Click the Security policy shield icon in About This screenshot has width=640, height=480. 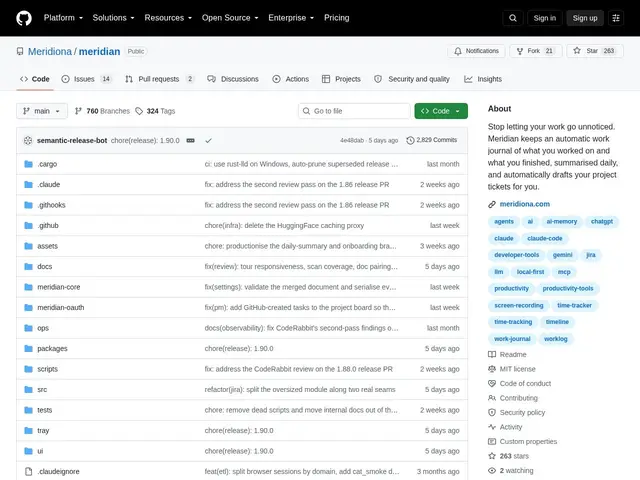tap(492, 413)
